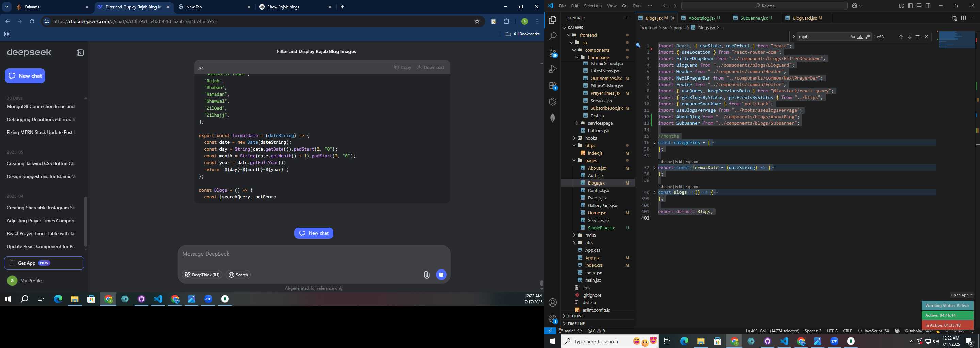Attach a file with DeepSeek paperclip icon

(x=426, y=275)
